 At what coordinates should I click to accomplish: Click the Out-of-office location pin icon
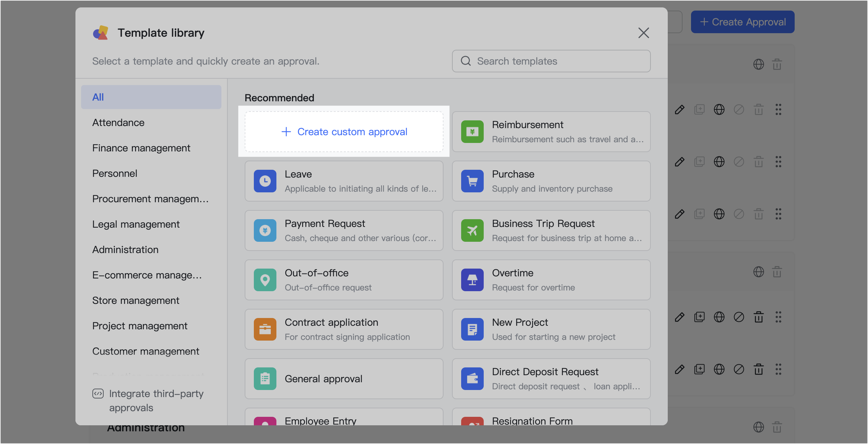pos(265,280)
